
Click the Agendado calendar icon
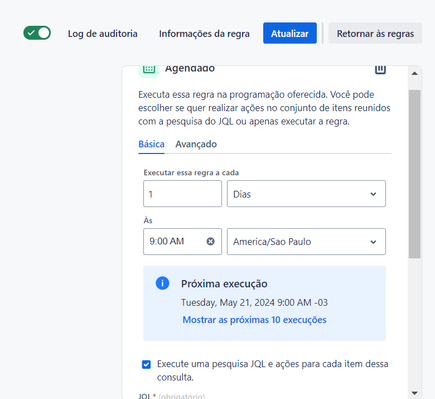[x=149, y=70]
